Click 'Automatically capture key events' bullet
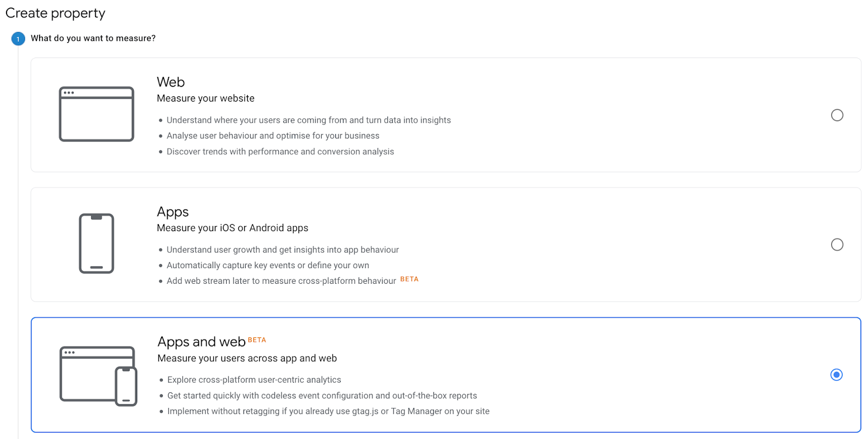The width and height of the screenshot is (868, 439). point(267,265)
